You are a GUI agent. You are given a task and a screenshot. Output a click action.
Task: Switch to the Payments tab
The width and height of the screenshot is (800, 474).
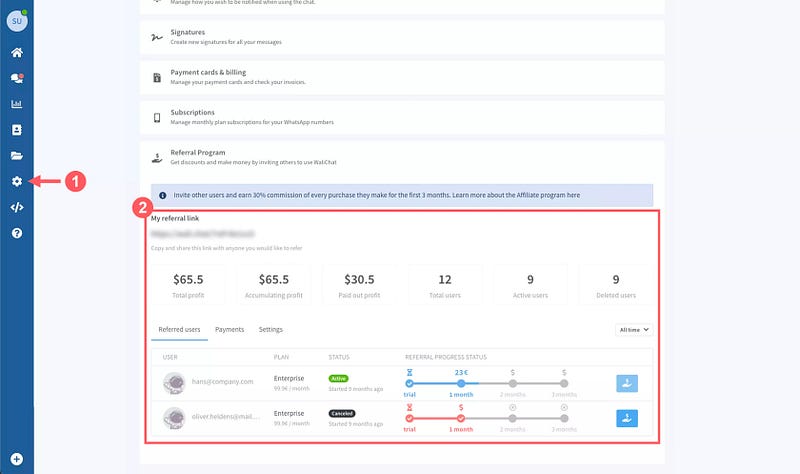tap(230, 329)
